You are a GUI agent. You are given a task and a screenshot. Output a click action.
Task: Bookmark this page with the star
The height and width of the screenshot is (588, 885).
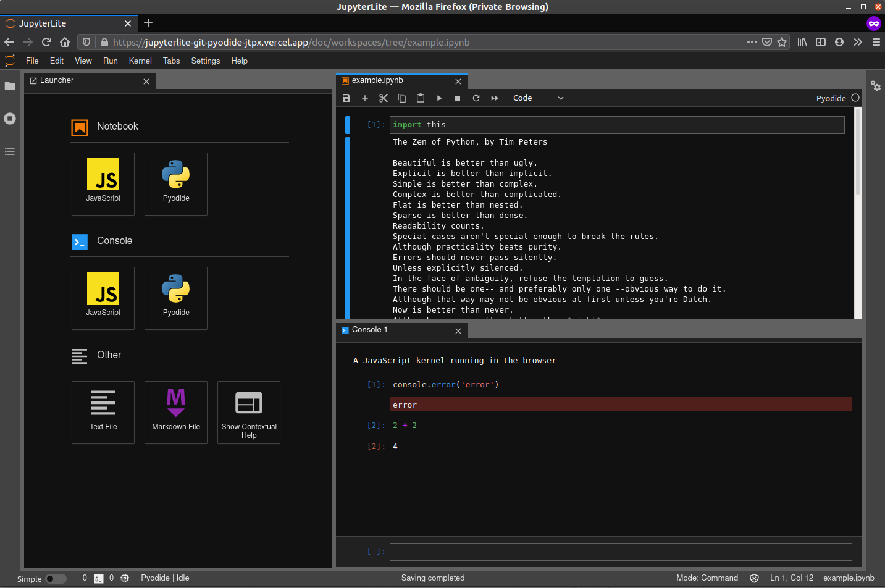tap(782, 42)
